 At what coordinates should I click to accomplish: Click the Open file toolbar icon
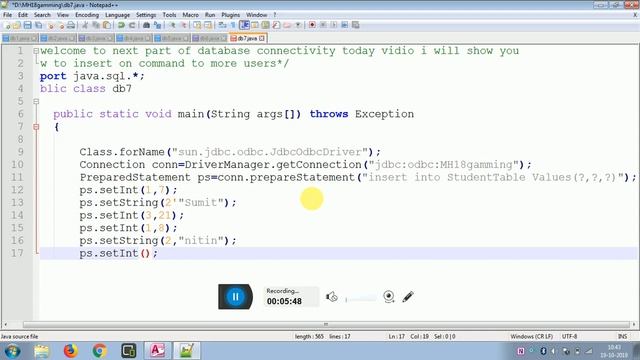[x=17, y=25]
